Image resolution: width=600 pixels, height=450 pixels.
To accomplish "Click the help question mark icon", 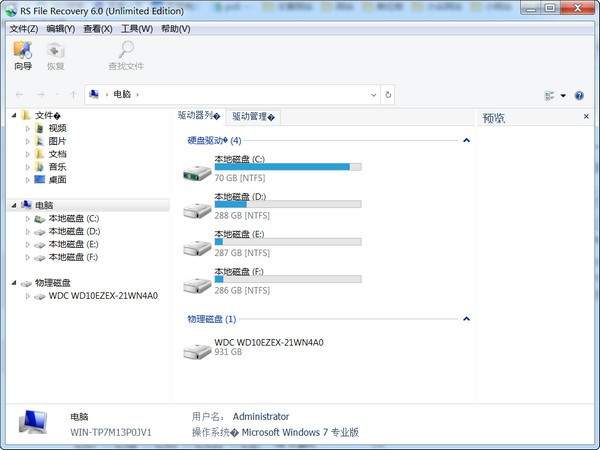I will click(578, 95).
